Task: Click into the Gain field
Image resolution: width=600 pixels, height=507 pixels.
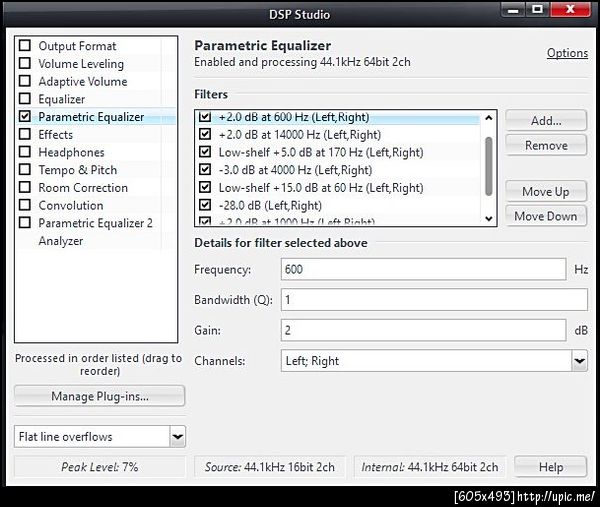Action: click(423, 330)
